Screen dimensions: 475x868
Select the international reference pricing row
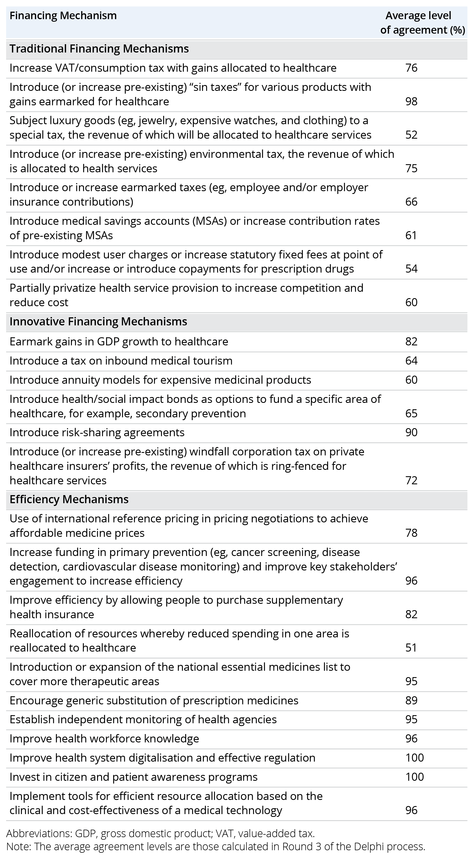(189, 526)
